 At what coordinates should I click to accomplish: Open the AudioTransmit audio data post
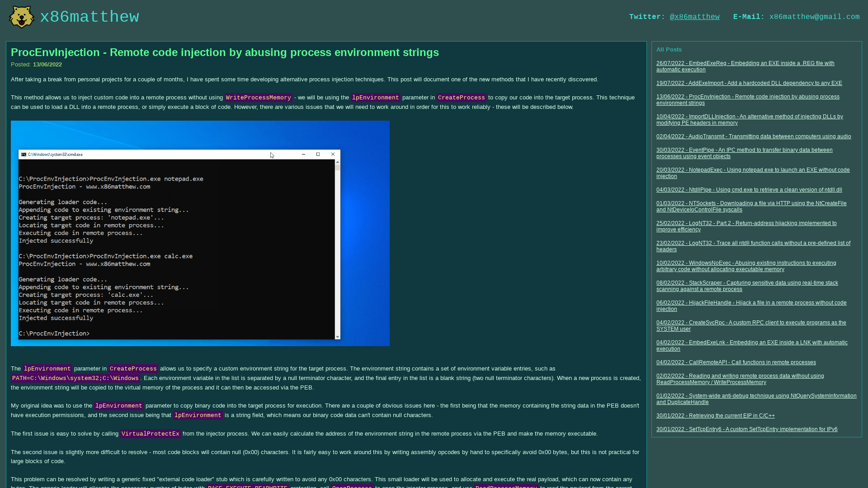click(753, 136)
